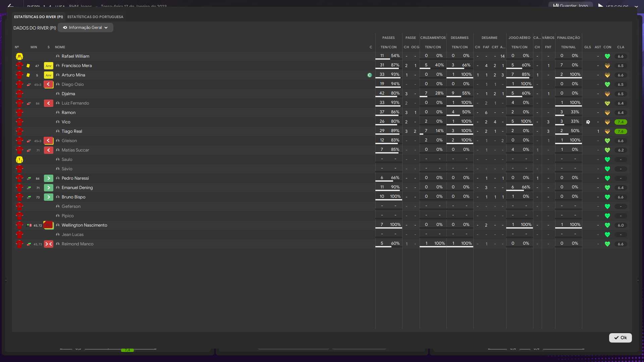This screenshot has height=362, width=644.
Task: Click Ramon's 33% shooting value
Action: pyautogui.click(x=575, y=112)
